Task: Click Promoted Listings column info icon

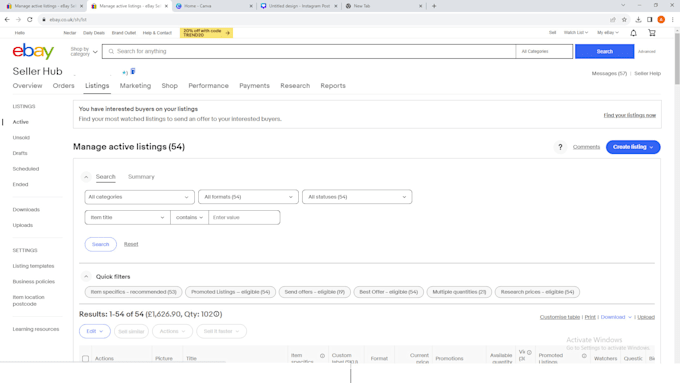Action: coord(584,356)
